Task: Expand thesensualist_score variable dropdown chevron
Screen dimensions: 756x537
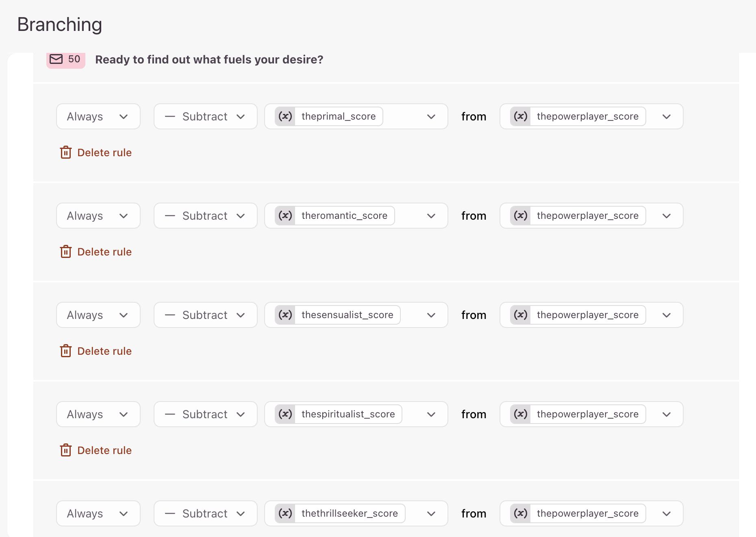Action: coord(431,315)
